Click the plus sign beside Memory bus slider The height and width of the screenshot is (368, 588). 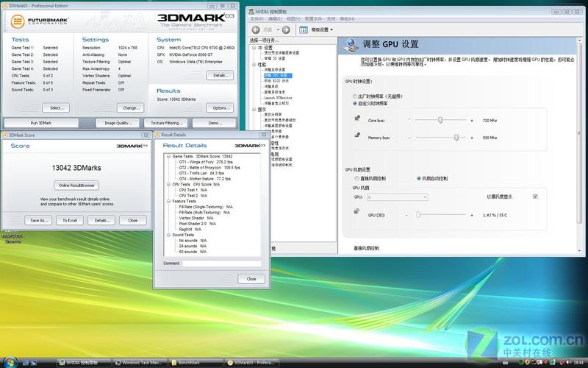472,138
